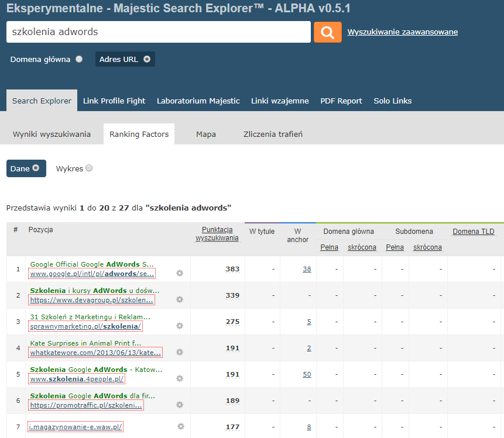Click the W tytule column header
Screen dimensions: 504x438
pyautogui.click(x=262, y=232)
